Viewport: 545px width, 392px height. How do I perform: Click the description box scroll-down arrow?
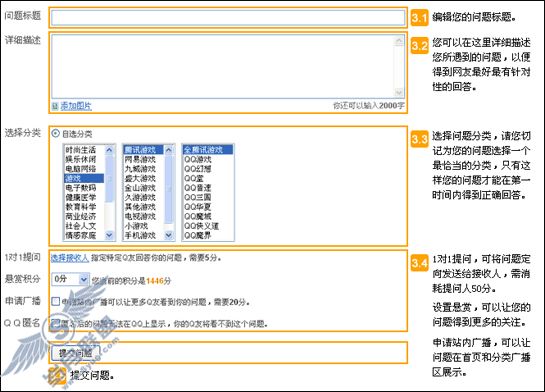[x=399, y=92]
